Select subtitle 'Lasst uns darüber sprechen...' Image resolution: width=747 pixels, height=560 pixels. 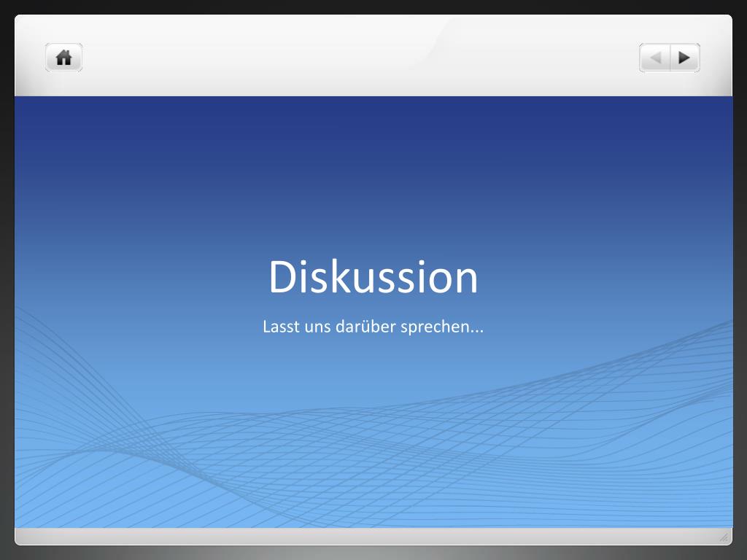[x=373, y=327]
